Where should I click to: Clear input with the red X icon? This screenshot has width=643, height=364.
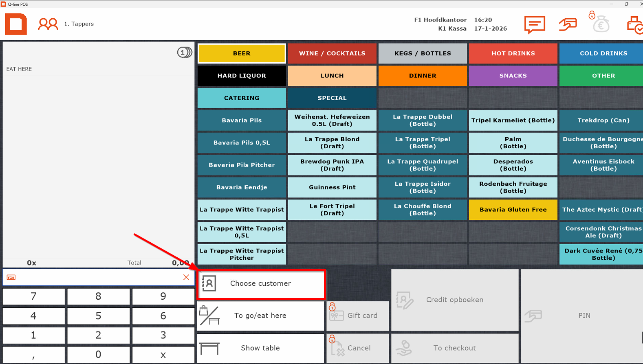186,277
